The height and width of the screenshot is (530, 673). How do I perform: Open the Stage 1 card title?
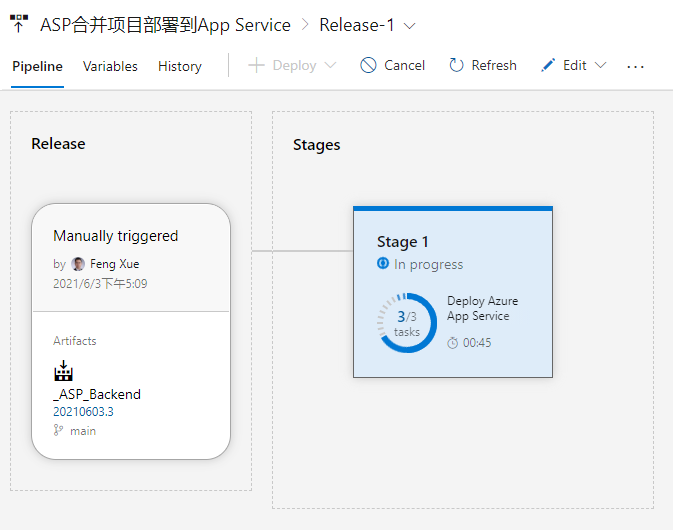[403, 242]
